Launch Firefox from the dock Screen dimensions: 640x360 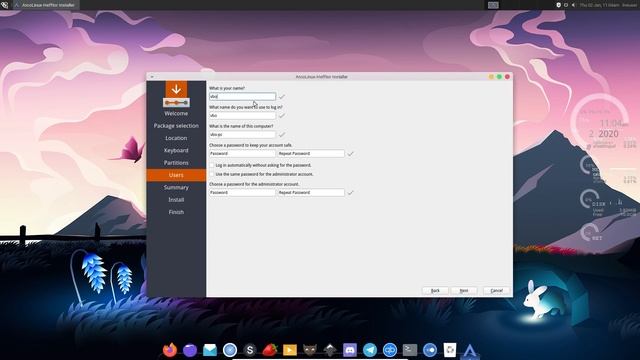[x=170, y=350]
